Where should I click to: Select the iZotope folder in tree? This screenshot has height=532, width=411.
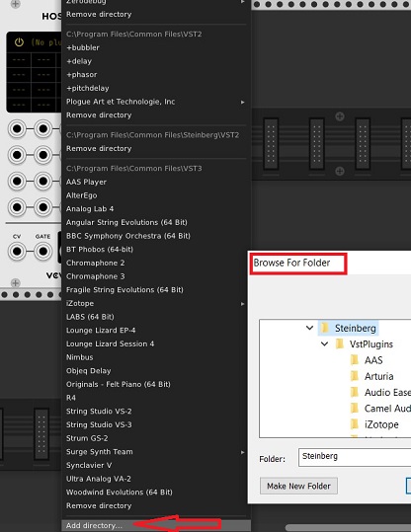(x=374, y=424)
